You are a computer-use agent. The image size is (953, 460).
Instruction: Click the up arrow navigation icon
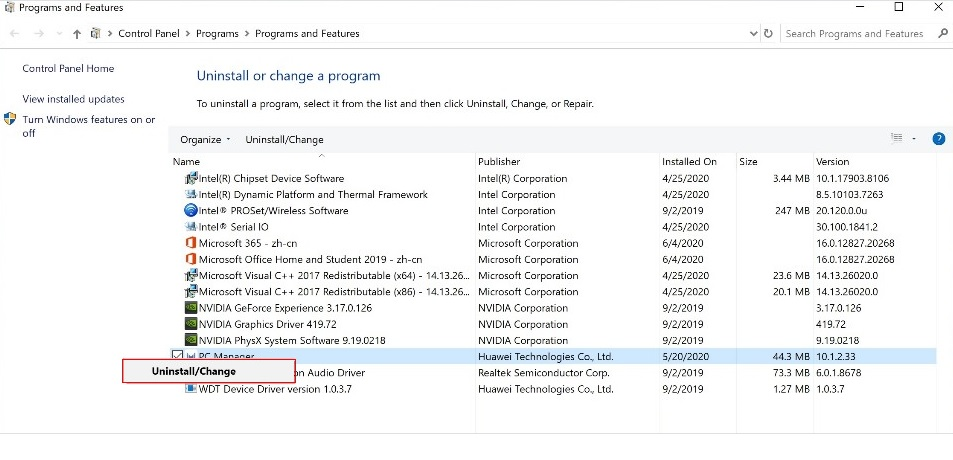[x=77, y=33]
